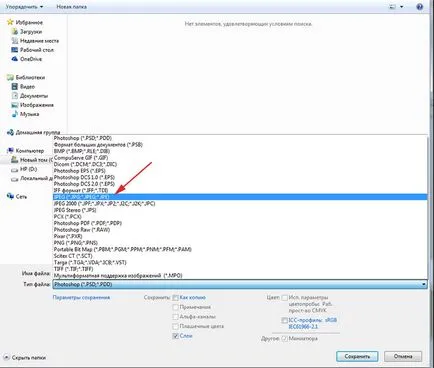
Task: Choose Photoshop (*.PSD;*.PDD) from the format list
Action: [240, 138]
